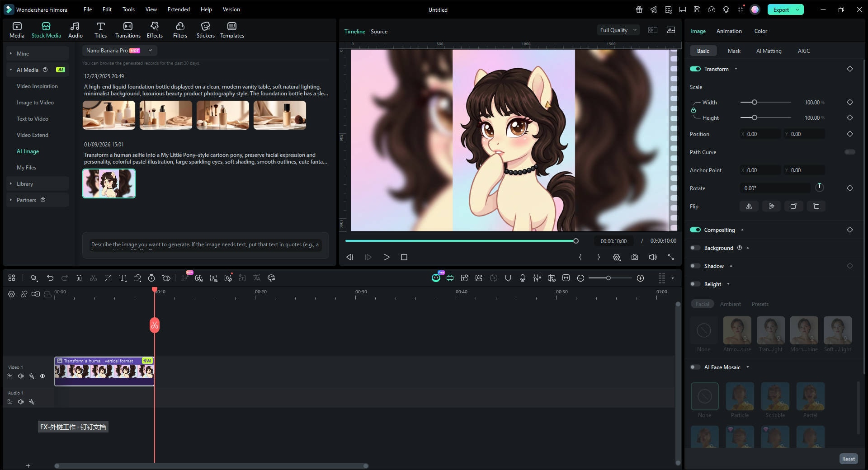
Task: Enable the Shadow toggle
Action: [x=695, y=266]
